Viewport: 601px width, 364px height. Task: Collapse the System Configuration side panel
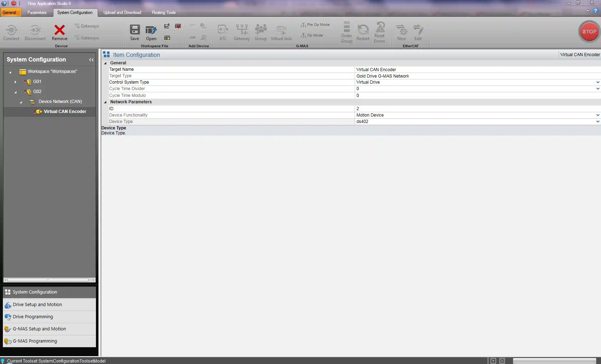click(x=91, y=60)
